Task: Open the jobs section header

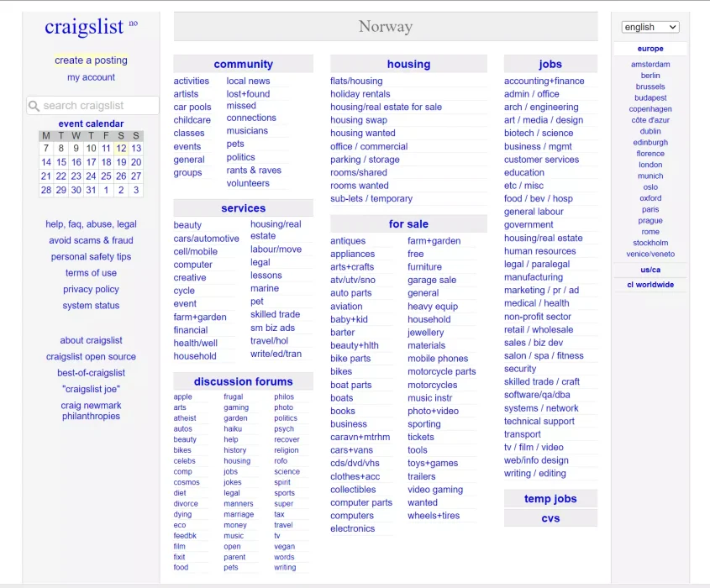Action: point(550,64)
